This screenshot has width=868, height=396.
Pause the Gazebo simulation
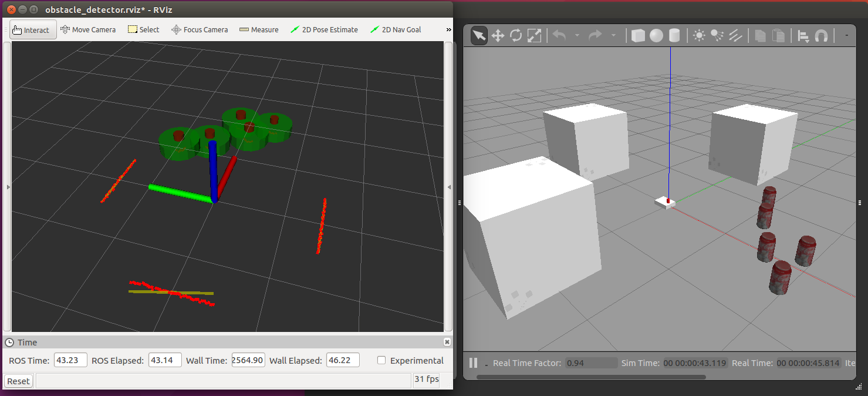click(473, 363)
